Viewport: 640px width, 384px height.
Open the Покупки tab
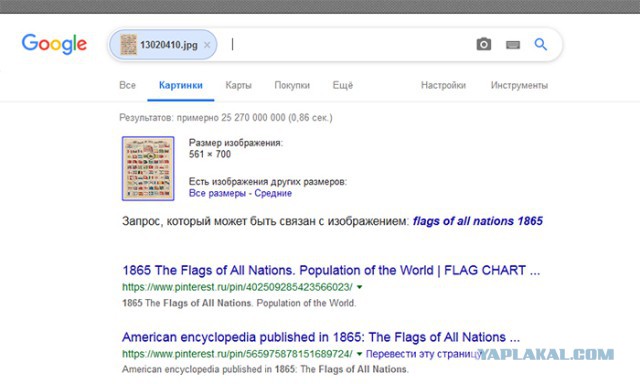click(292, 85)
